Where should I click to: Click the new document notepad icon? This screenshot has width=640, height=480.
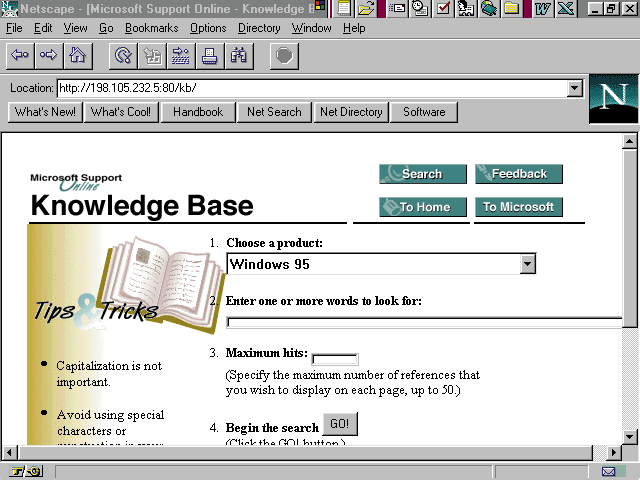tap(344, 9)
